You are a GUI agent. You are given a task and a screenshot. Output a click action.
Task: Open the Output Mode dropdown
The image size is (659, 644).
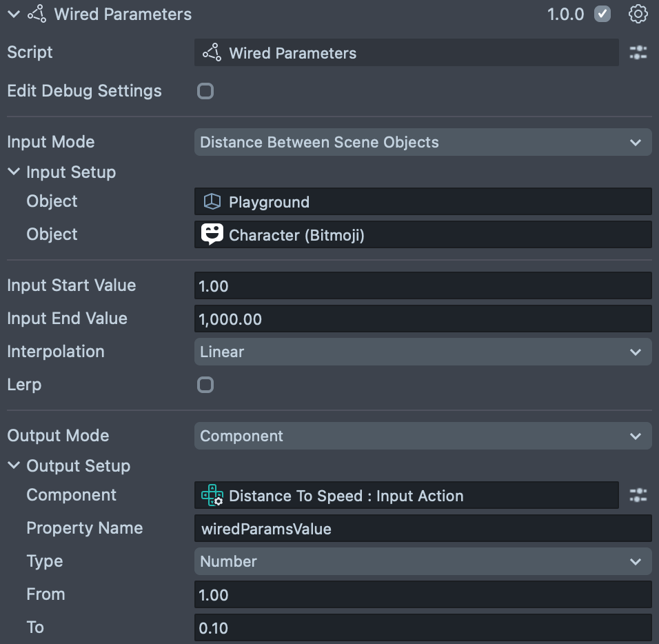coord(422,436)
